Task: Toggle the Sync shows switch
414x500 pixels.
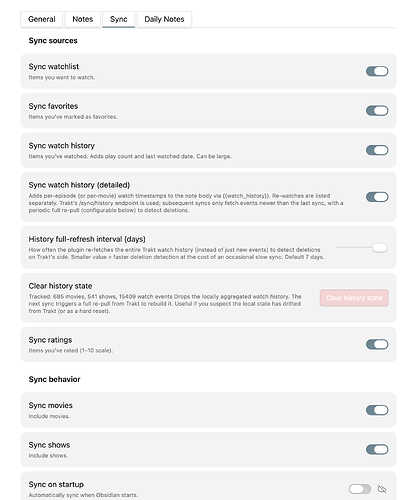Action: pos(377,450)
